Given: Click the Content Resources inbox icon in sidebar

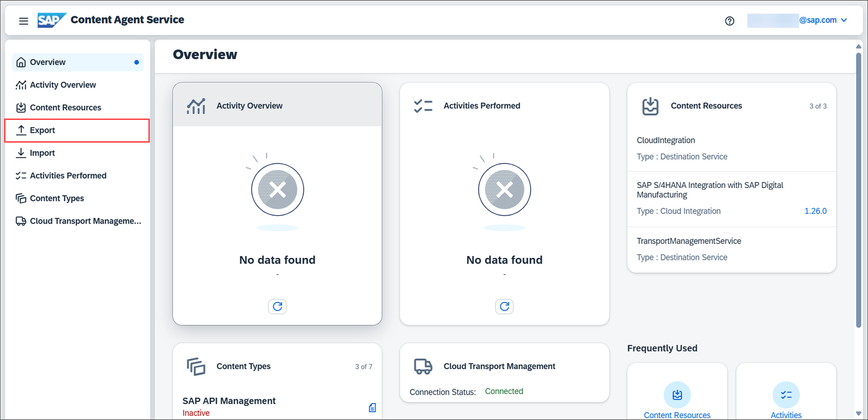Looking at the screenshot, I should point(21,108).
